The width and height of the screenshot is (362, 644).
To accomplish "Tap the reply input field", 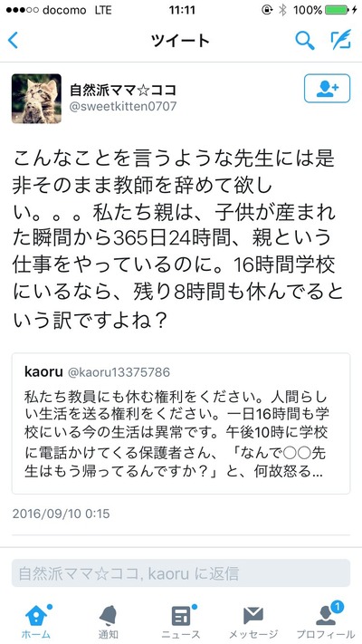I will 181,573.
